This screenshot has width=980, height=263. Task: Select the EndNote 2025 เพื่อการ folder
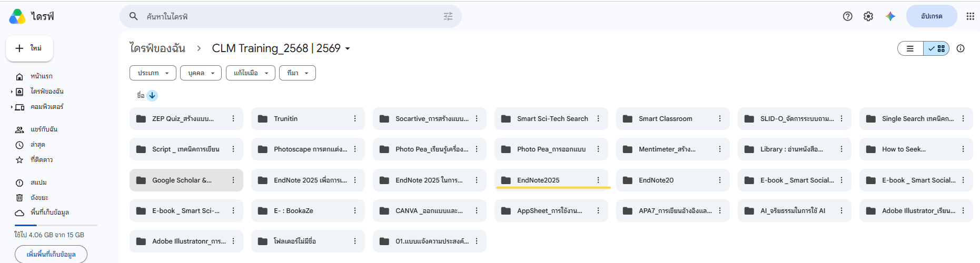coord(308,180)
